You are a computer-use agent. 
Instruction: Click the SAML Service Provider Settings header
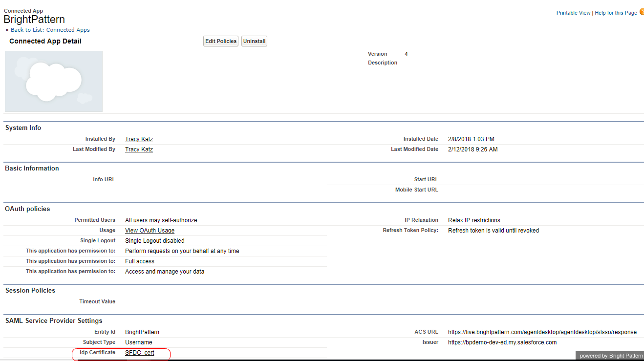(x=54, y=321)
